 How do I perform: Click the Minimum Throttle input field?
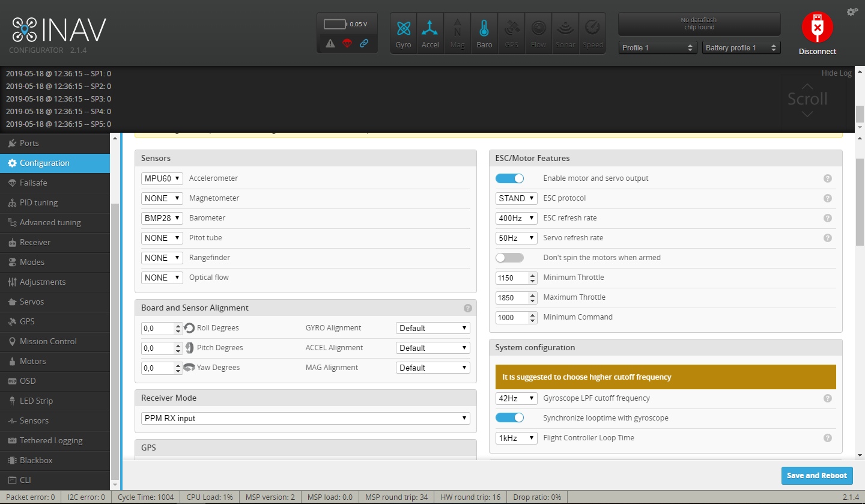tap(511, 278)
